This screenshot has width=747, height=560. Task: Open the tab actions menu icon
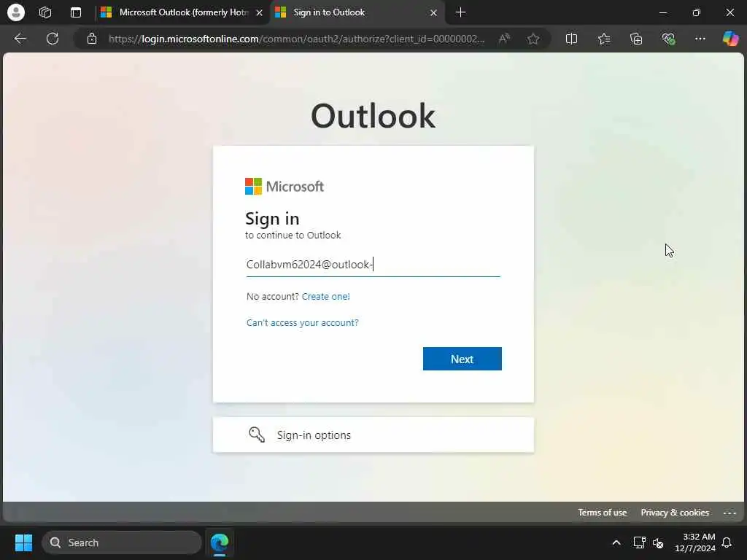tap(76, 12)
